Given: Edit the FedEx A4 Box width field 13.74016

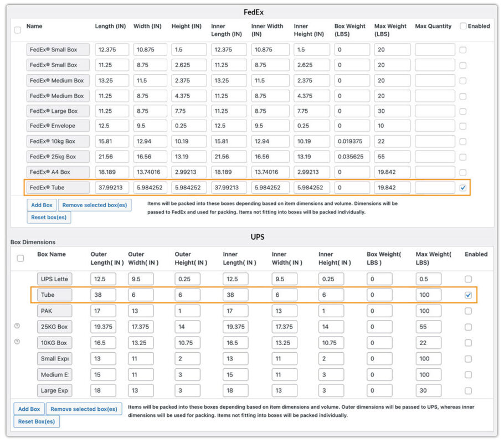Looking at the screenshot, I should (x=150, y=172).
